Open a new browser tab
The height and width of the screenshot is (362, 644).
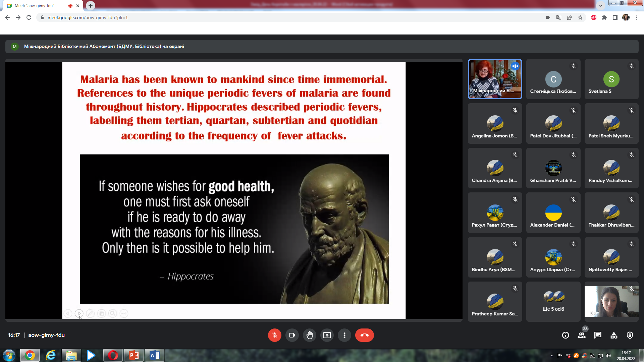[x=91, y=6]
